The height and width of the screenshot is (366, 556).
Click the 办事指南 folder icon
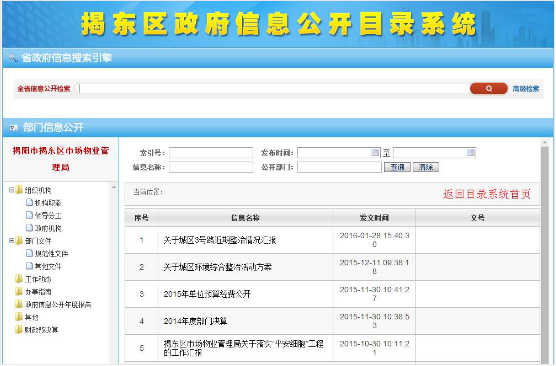[x=19, y=292]
